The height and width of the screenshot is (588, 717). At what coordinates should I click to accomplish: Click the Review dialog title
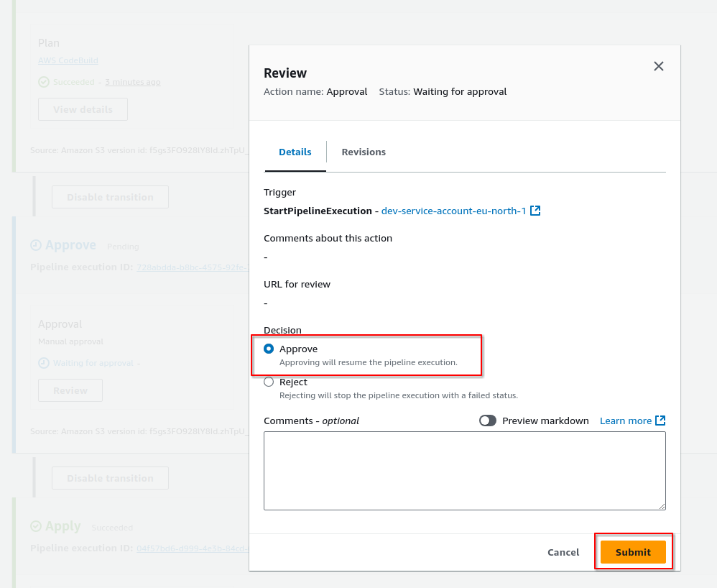click(285, 73)
